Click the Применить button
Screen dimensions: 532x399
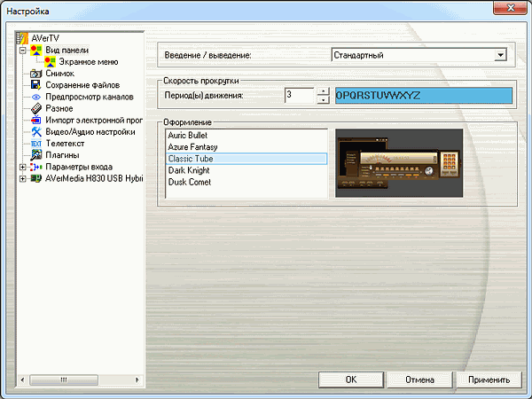pyautogui.click(x=489, y=379)
